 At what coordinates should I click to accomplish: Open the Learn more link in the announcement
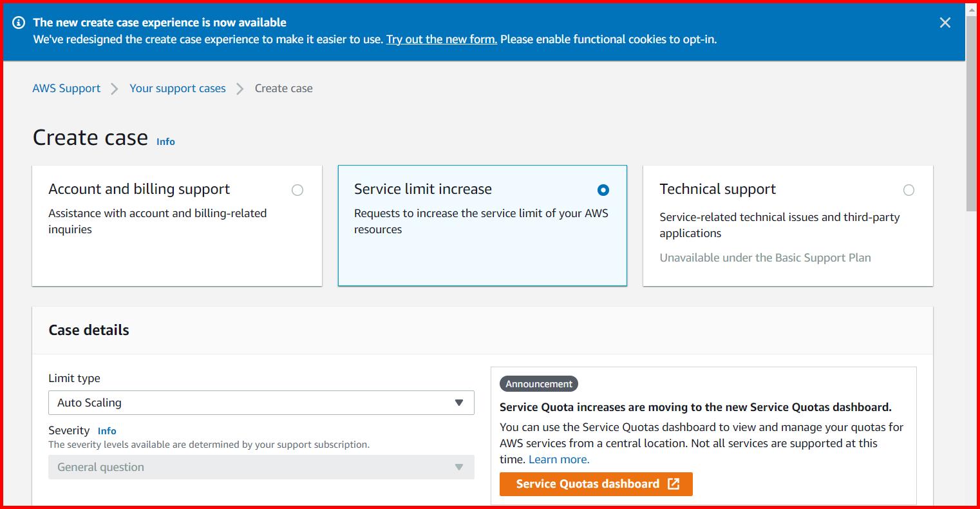click(558, 459)
